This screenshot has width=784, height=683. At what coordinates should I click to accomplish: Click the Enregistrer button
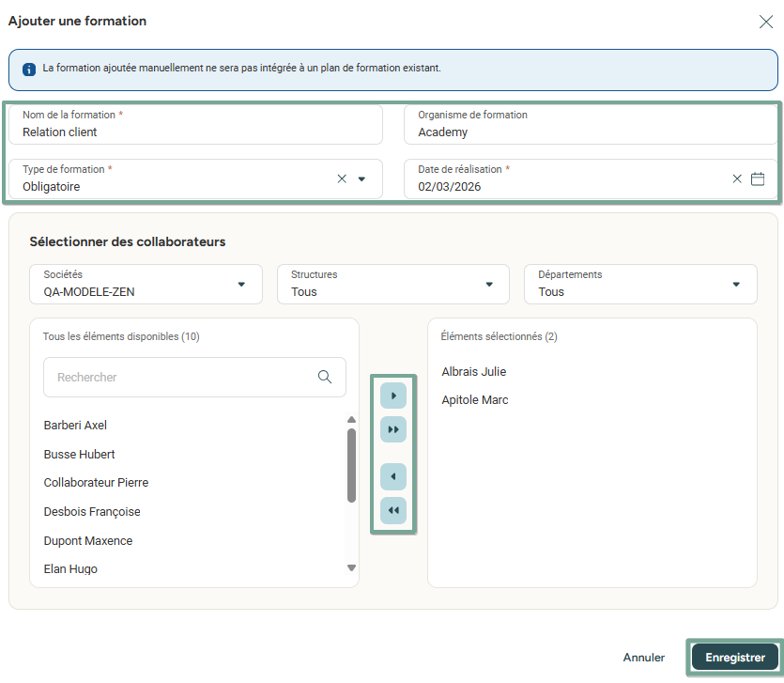click(x=735, y=658)
